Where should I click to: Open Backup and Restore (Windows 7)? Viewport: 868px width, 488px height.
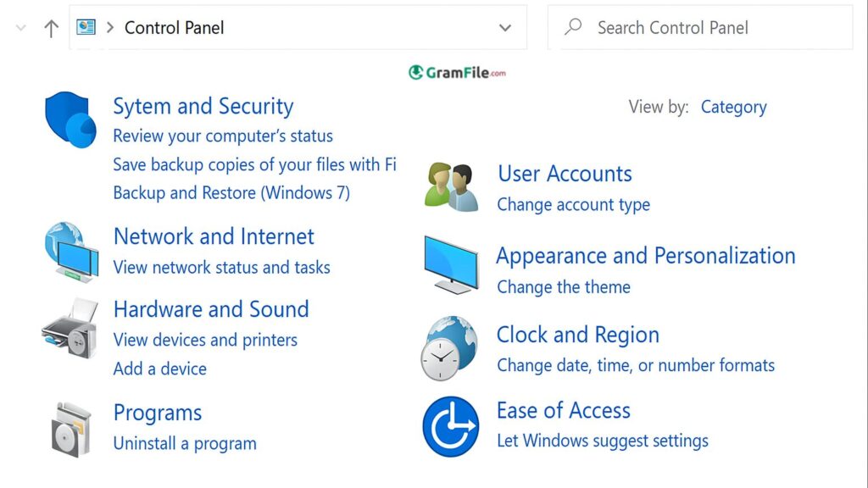point(231,192)
